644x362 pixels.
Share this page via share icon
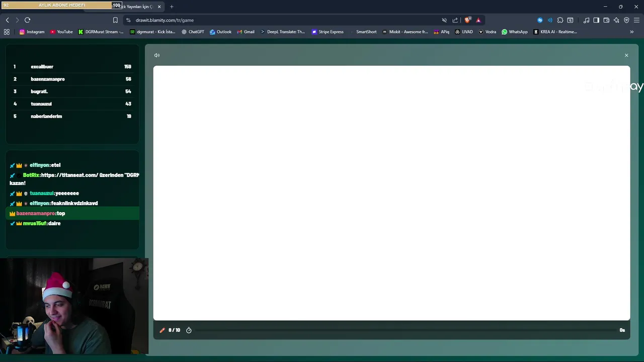point(455,20)
